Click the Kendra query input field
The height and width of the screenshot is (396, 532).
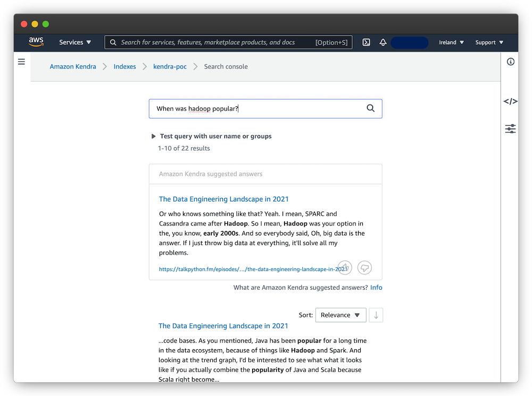pos(265,108)
